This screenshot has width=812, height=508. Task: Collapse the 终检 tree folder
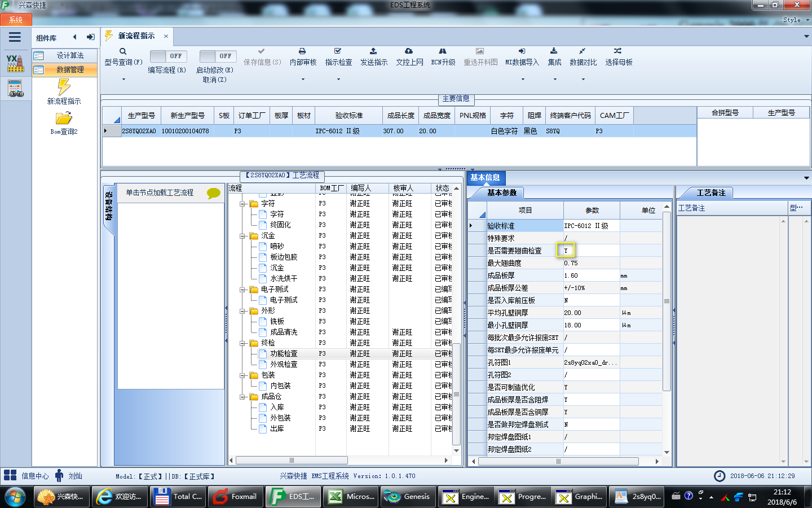click(242, 343)
